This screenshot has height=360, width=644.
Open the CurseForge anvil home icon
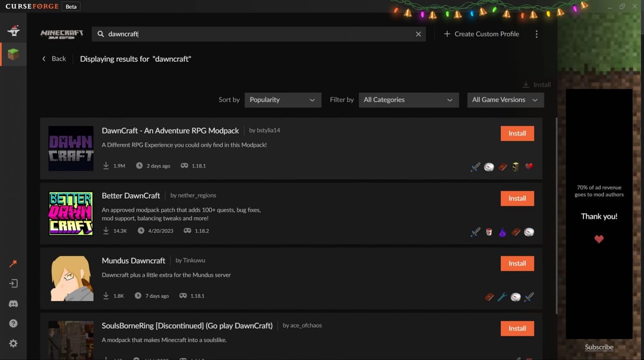coord(13,31)
